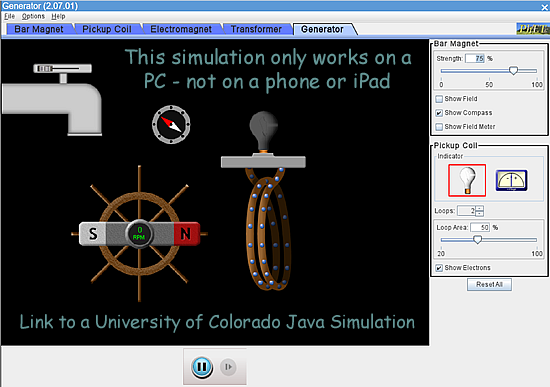Image resolution: width=550 pixels, height=387 pixels.
Task: Pause the simulation with the pause button
Action: click(x=202, y=367)
